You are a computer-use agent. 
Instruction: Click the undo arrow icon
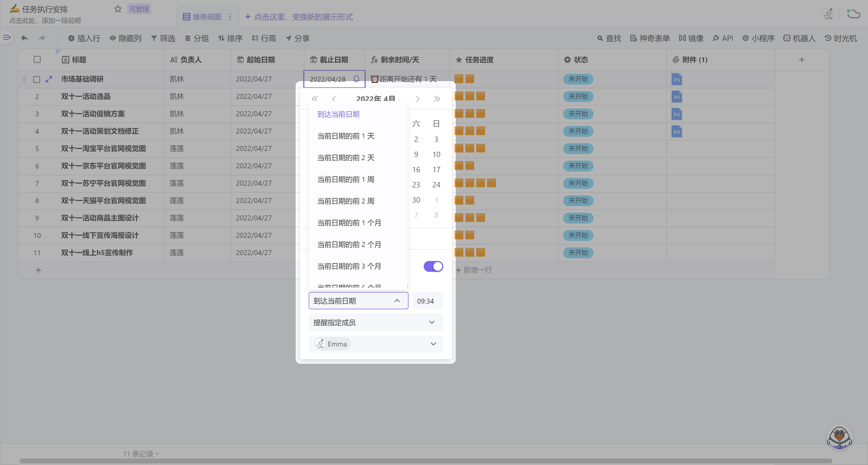tap(24, 38)
